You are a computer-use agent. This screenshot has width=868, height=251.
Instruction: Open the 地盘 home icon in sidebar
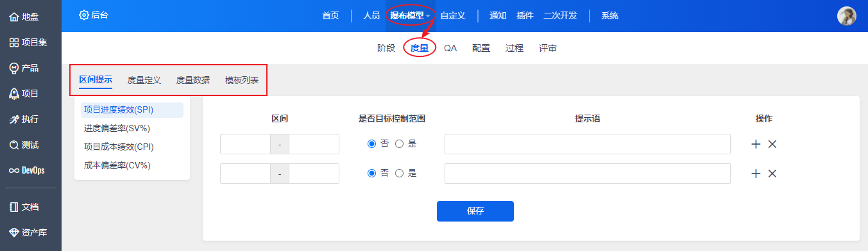[13, 17]
